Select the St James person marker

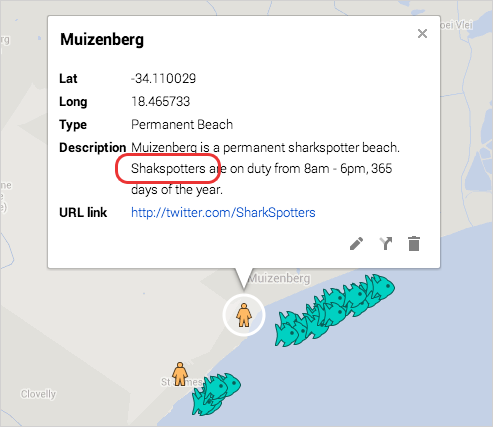(180, 374)
